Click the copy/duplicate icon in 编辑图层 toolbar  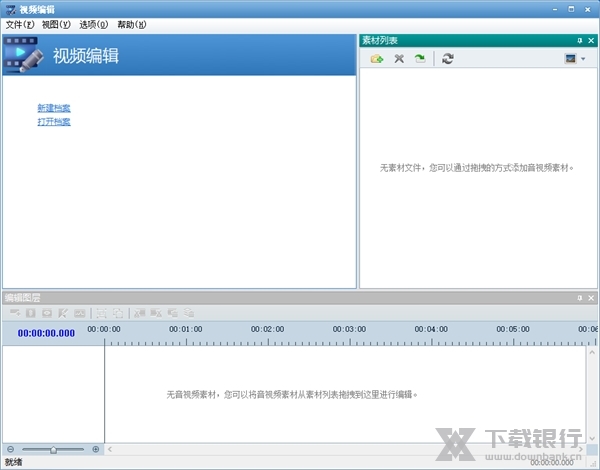click(118, 313)
